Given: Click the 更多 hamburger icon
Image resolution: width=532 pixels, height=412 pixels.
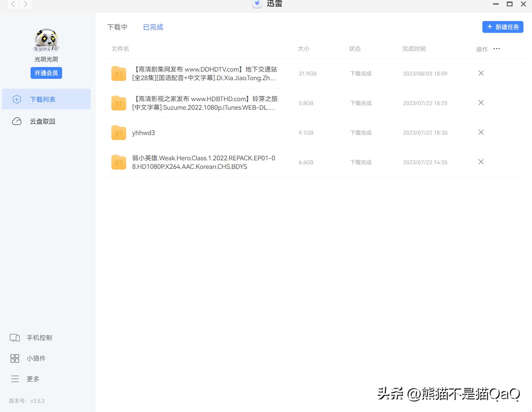Looking at the screenshot, I should click(15, 379).
